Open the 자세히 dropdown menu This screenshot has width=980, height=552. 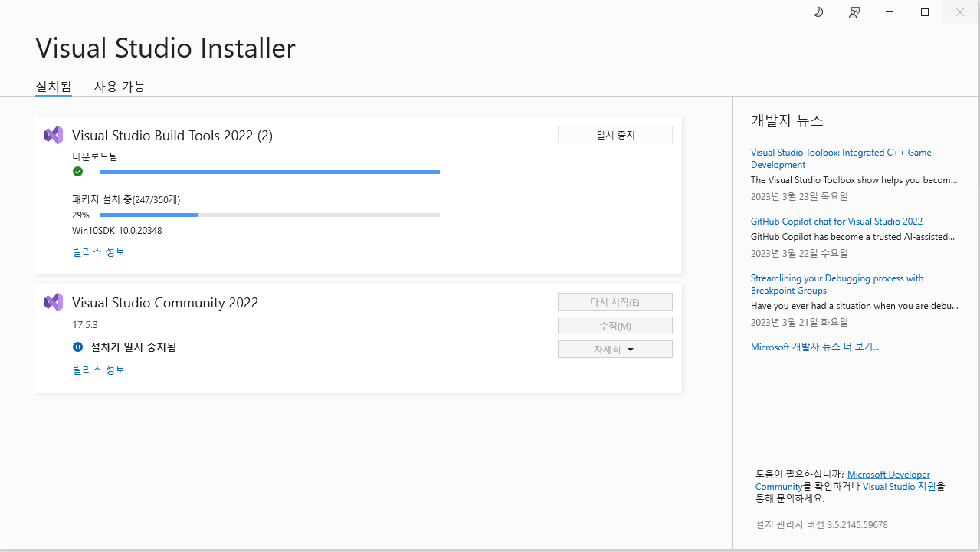[x=615, y=349]
